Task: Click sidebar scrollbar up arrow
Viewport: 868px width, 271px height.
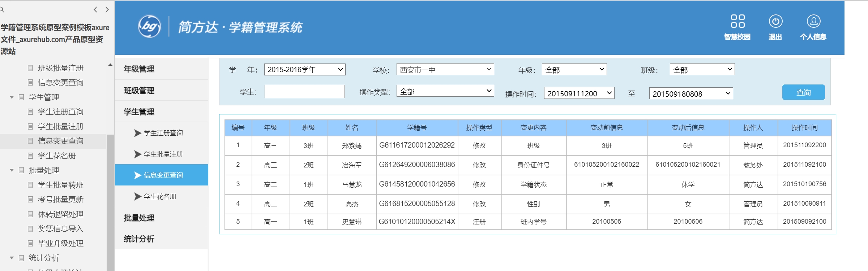Action: (x=110, y=65)
